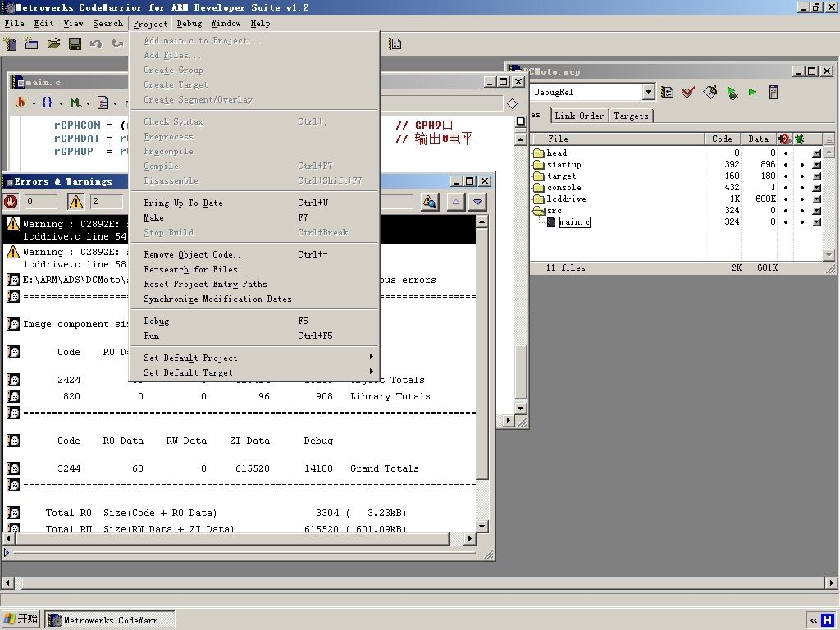Click the search binoculars icon in Errors window

(430, 202)
